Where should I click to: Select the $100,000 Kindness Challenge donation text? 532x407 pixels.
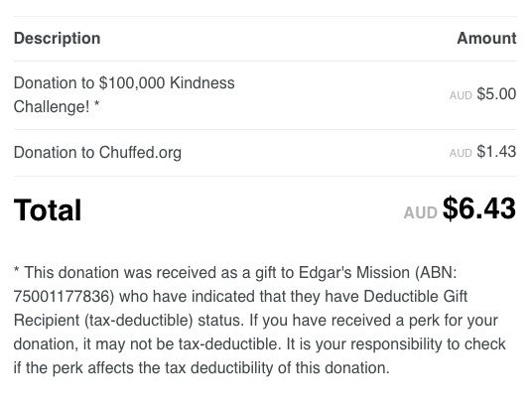point(124,94)
